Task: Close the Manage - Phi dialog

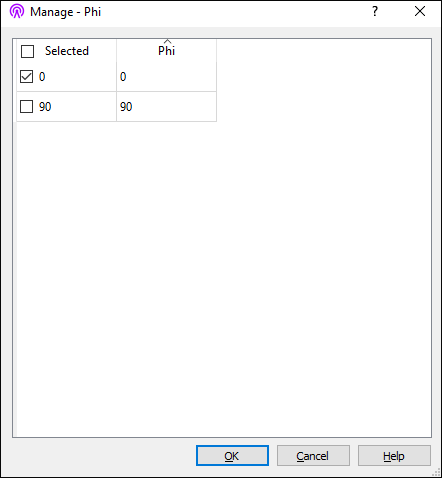Action: pos(420,11)
